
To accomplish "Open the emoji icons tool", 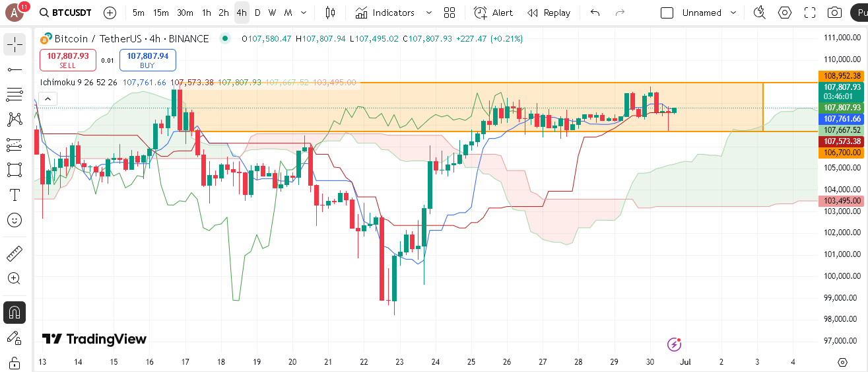I will pyautogui.click(x=15, y=220).
